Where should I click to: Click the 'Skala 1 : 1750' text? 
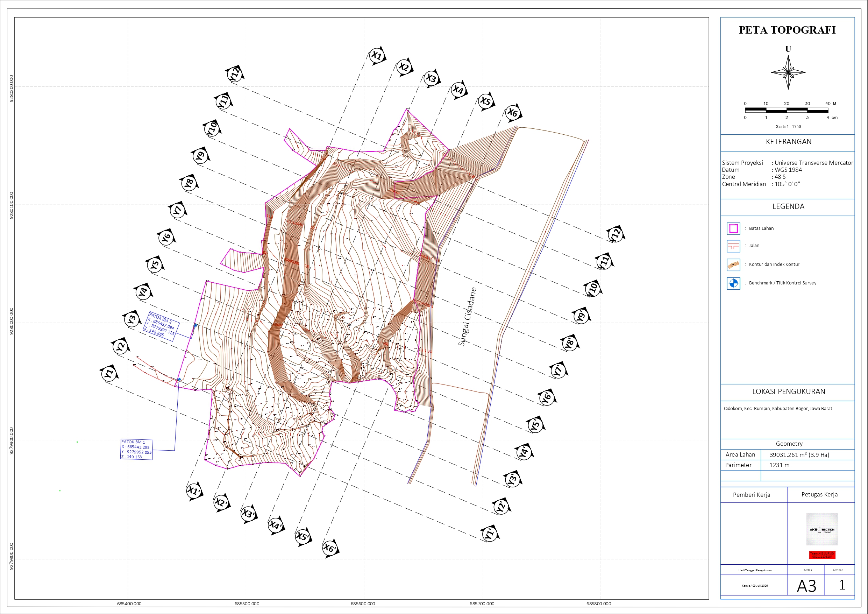coord(788,127)
